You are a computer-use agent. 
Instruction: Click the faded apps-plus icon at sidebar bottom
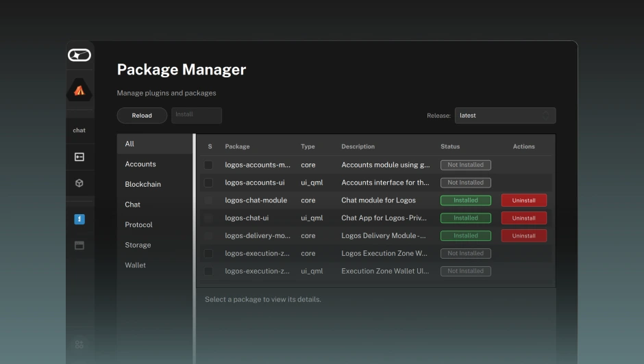click(79, 345)
